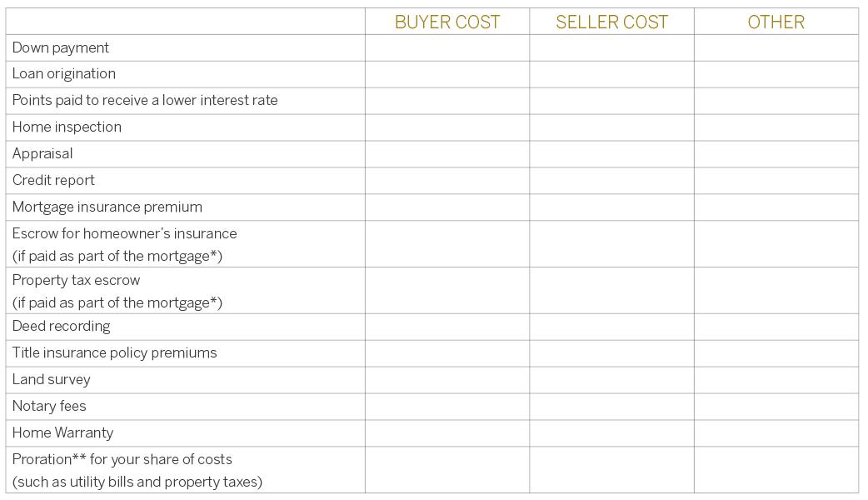Viewport: 868px width, 500px height.
Task: Click Buyer Cost cell for homeowner's insurance escrow
Action: (x=446, y=244)
